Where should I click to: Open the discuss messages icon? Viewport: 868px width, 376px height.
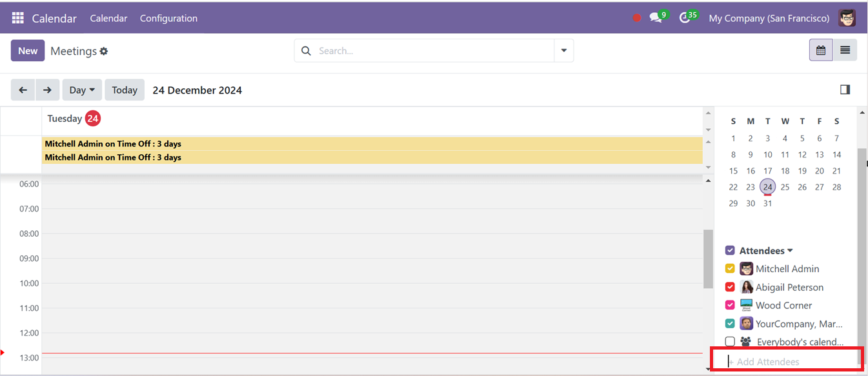656,17
